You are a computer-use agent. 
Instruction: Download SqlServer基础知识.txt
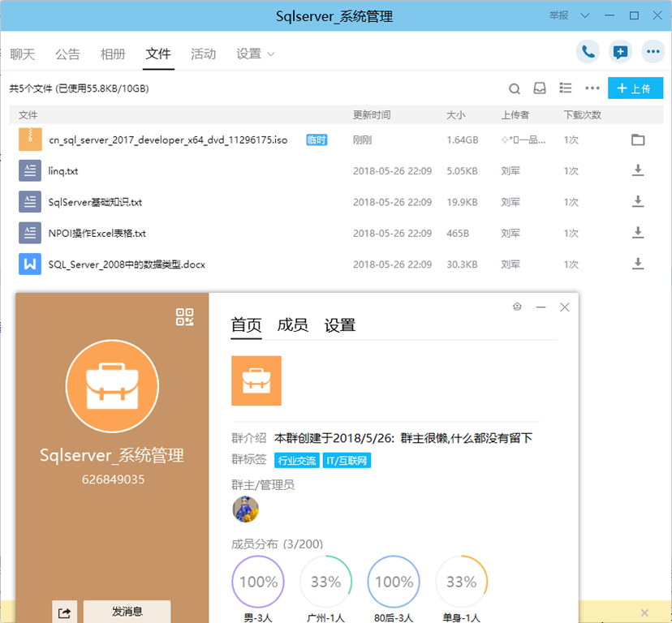(638, 202)
